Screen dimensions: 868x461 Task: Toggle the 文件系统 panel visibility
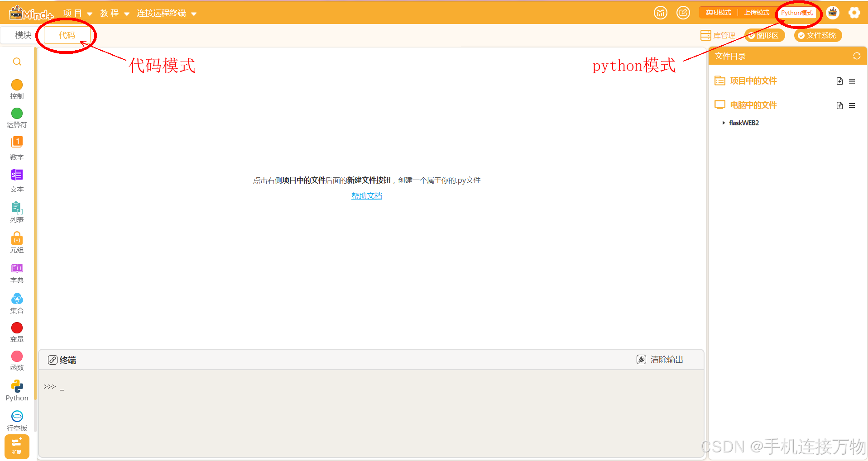[x=818, y=35]
